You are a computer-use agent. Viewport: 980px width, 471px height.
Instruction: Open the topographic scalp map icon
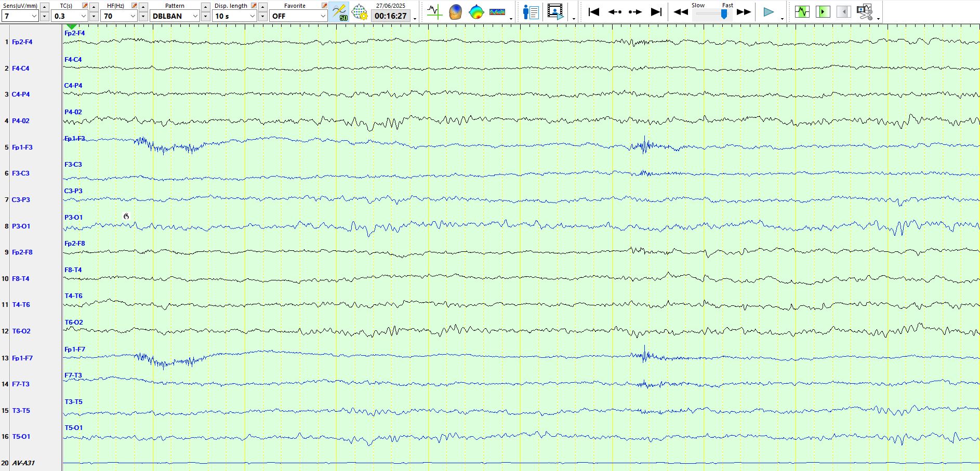(x=476, y=12)
